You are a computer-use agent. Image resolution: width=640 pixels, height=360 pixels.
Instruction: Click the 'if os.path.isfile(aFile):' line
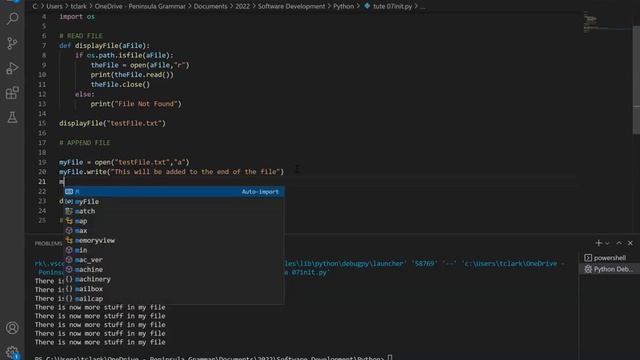coord(124,56)
